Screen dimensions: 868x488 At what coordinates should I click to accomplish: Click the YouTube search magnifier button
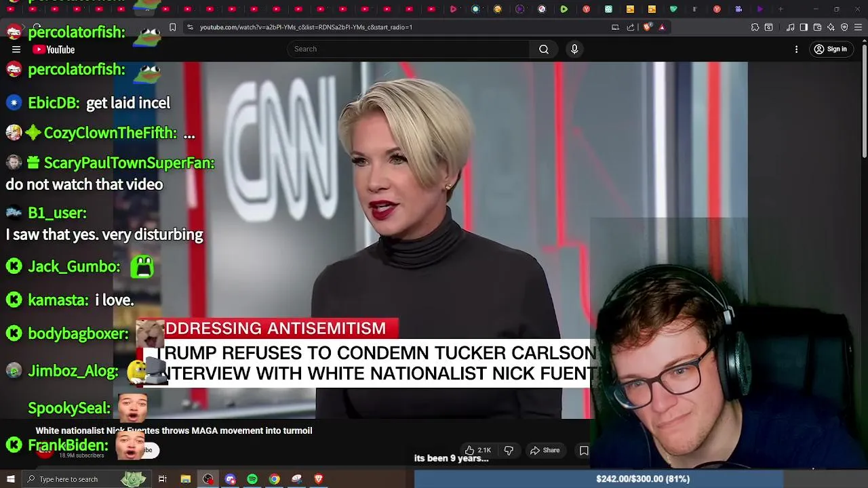coord(544,49)
